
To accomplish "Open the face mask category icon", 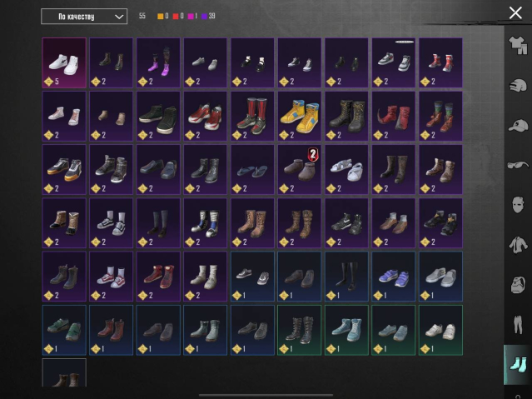I will (x=518, y=205).
